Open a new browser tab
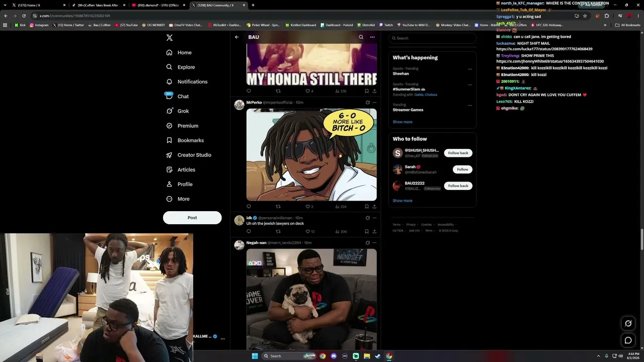 pos(253,5)
